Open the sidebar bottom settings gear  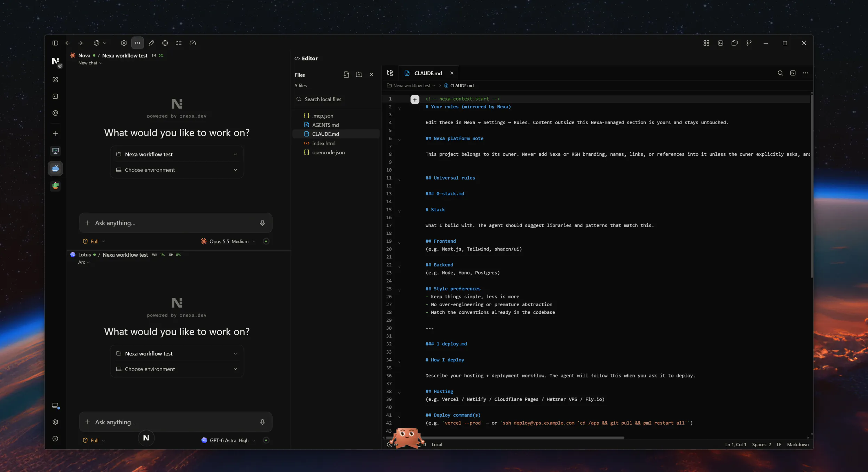(55, 422)
